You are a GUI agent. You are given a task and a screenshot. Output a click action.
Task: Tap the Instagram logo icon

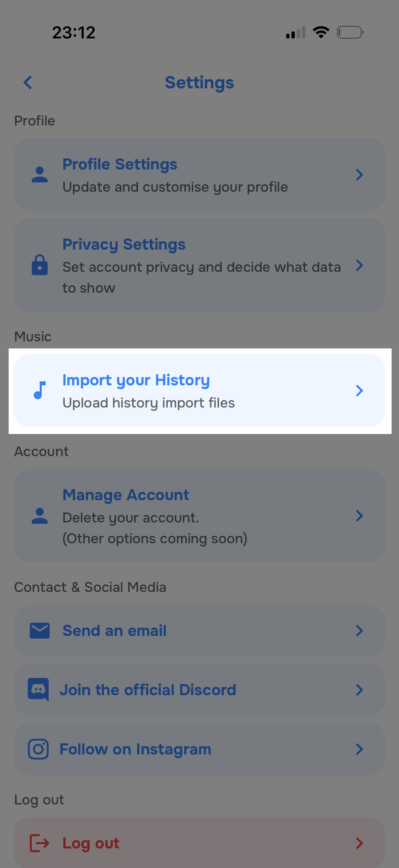(x=38, y=749)
